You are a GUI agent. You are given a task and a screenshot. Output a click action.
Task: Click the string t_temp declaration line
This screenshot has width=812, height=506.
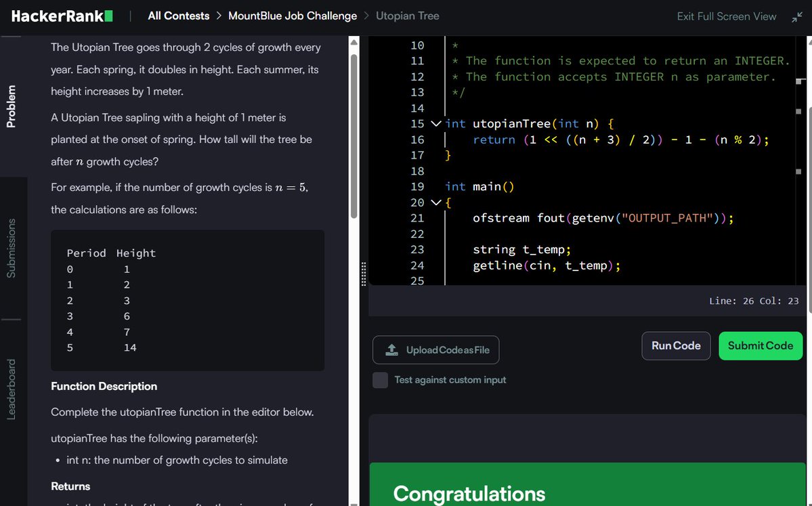(x=521, y=250)
